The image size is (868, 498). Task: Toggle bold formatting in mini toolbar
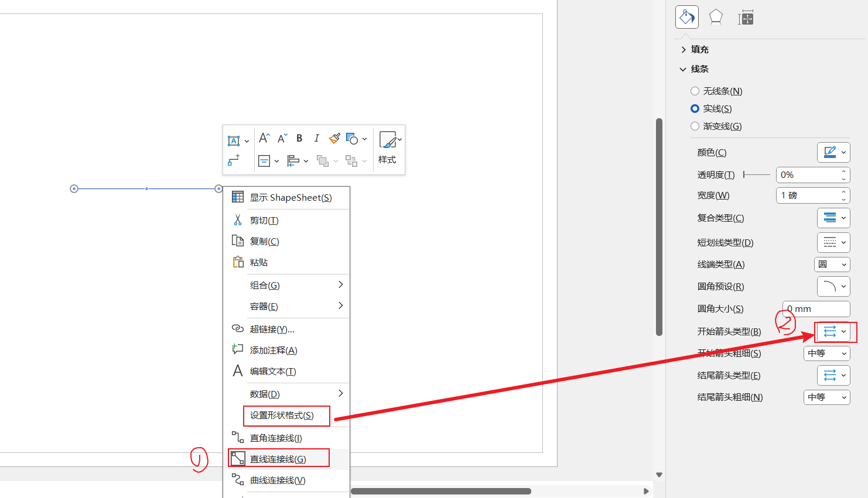click(299, 138)
